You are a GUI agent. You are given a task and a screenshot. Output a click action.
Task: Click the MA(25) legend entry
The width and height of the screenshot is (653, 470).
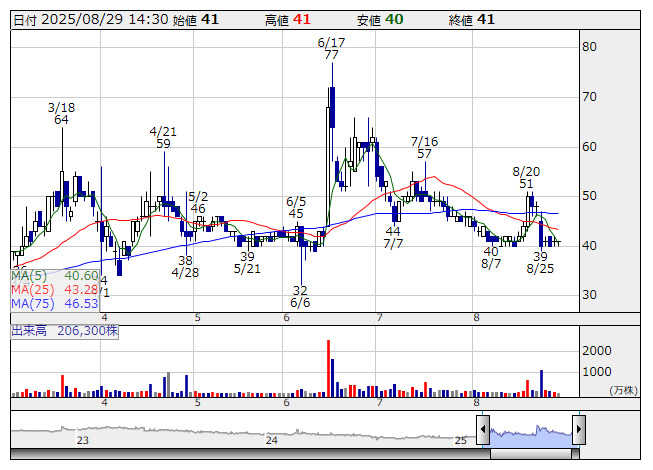pyautogui.click(x=55, y=290)
